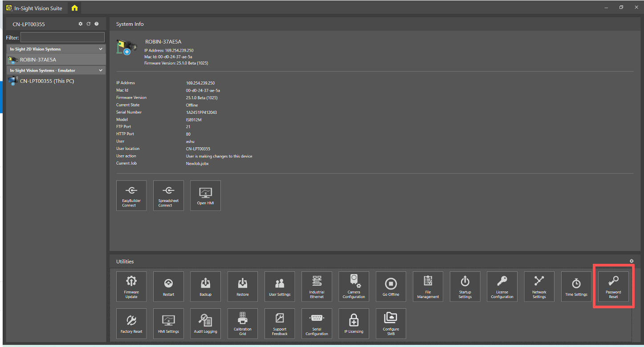Click the ROBIN-37AE5A camera thumbnail icon
The height and width of the screenshot is (347, 644).
[126, 48]
